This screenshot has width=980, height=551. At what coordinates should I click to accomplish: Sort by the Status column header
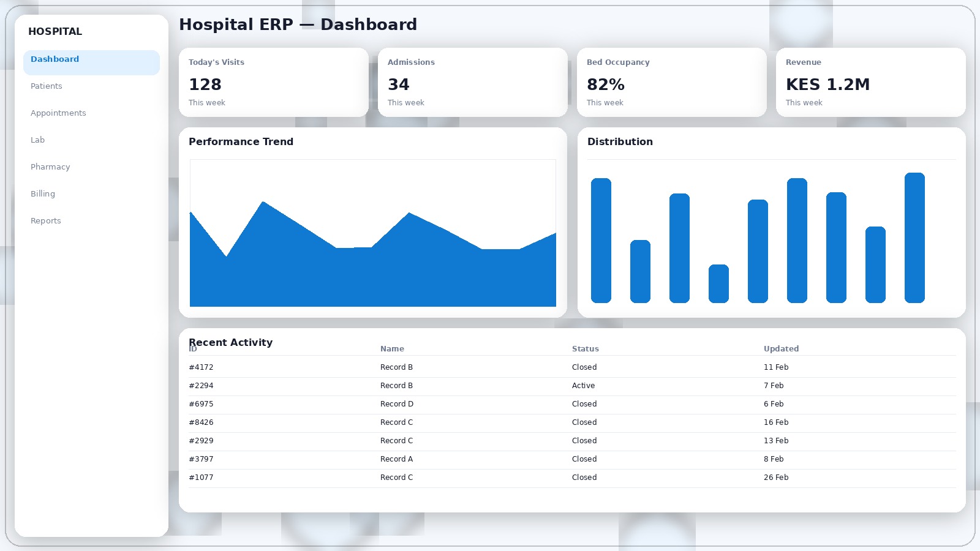585,349
